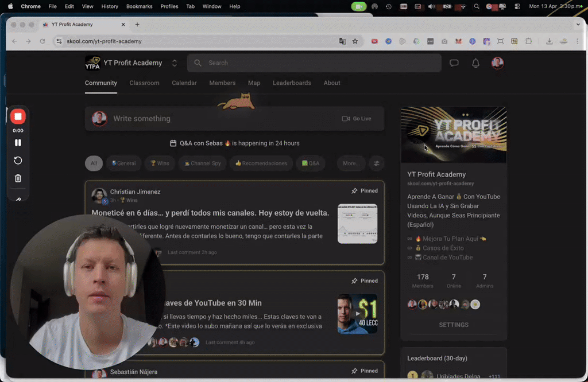This screenshot has height=382, width=588.
Task: Stop the screen recording with red button
Action: click(x=18, y=116)
